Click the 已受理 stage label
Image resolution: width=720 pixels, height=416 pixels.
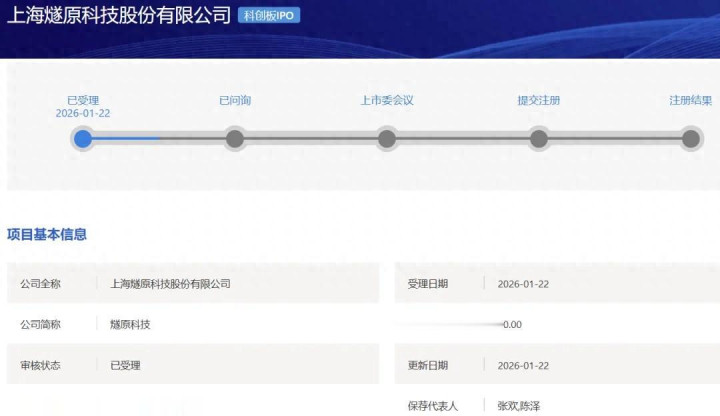point(83,100)
